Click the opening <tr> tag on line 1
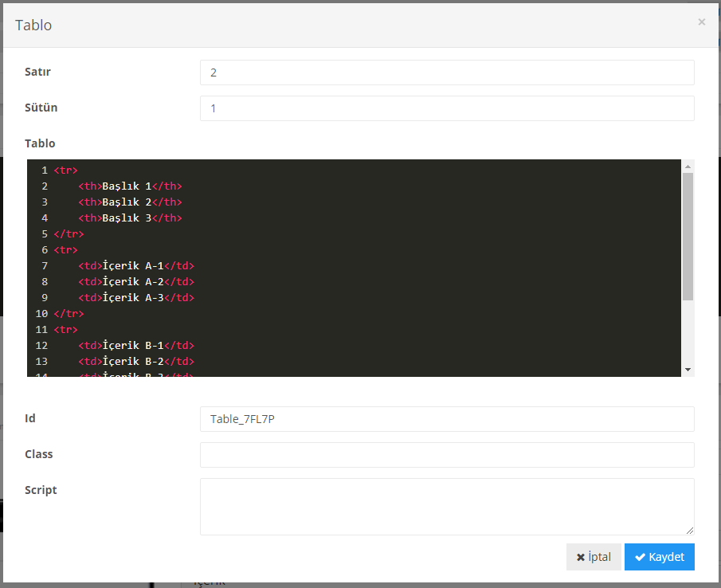Viewport: 721px width, 588px height. coord(65,171)
